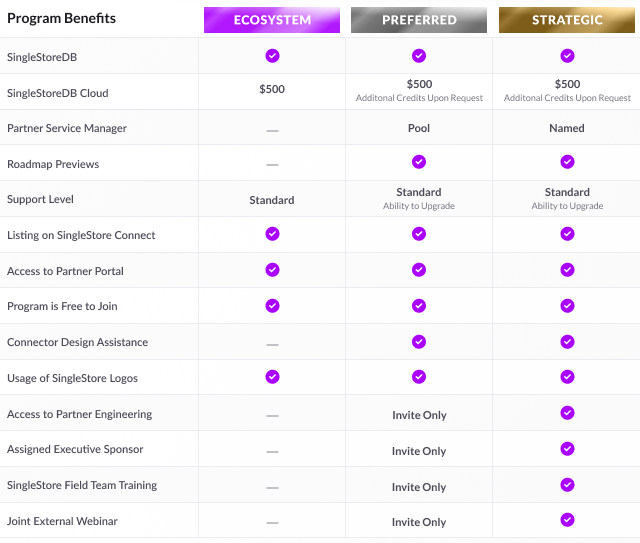
Task: Click the Ecosystem dash for Partner Service Manager
Action: [x=272, y=131]
